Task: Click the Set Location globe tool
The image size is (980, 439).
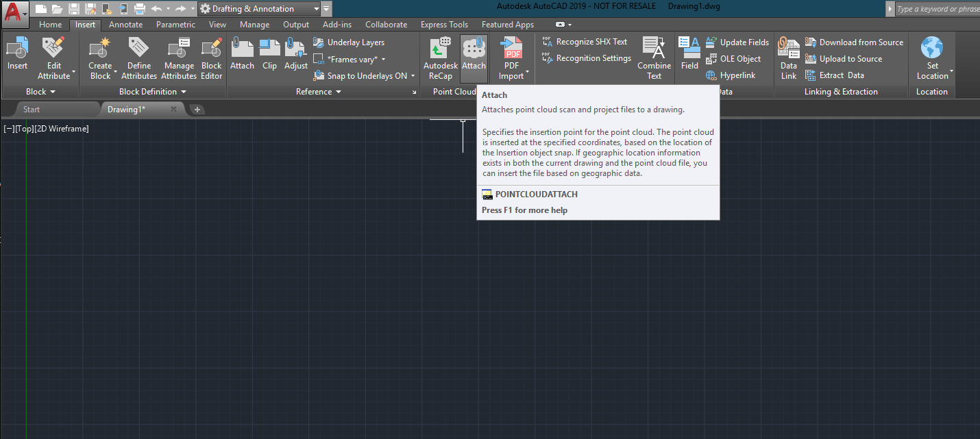Action: pyautogui.click(x=932, y=58)
